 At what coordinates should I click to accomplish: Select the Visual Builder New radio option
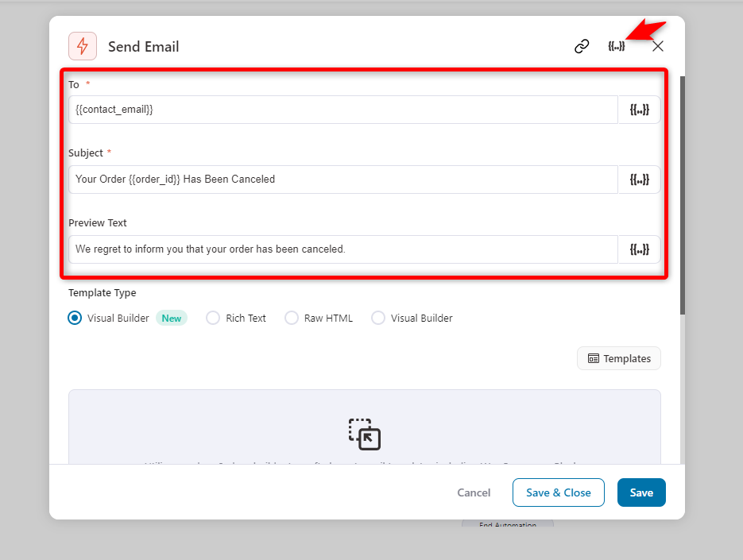[x=75, y=318]
